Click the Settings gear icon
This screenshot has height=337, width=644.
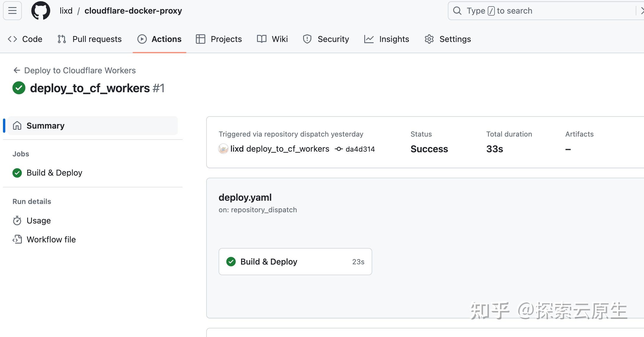click(429, 39)
